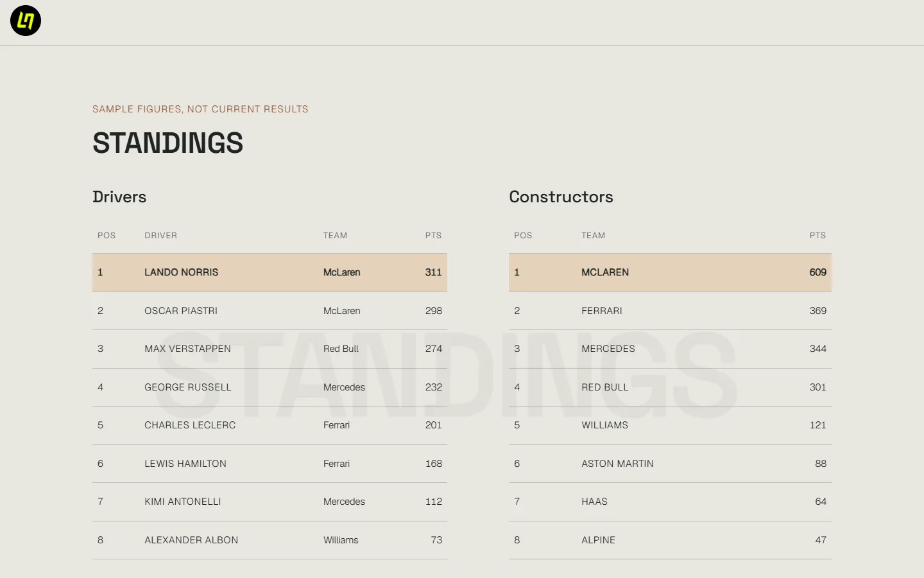The image size is (924, 578).
Task: Click Kimi Antonelli's 112 points value
Action: [x=434, y=502]
